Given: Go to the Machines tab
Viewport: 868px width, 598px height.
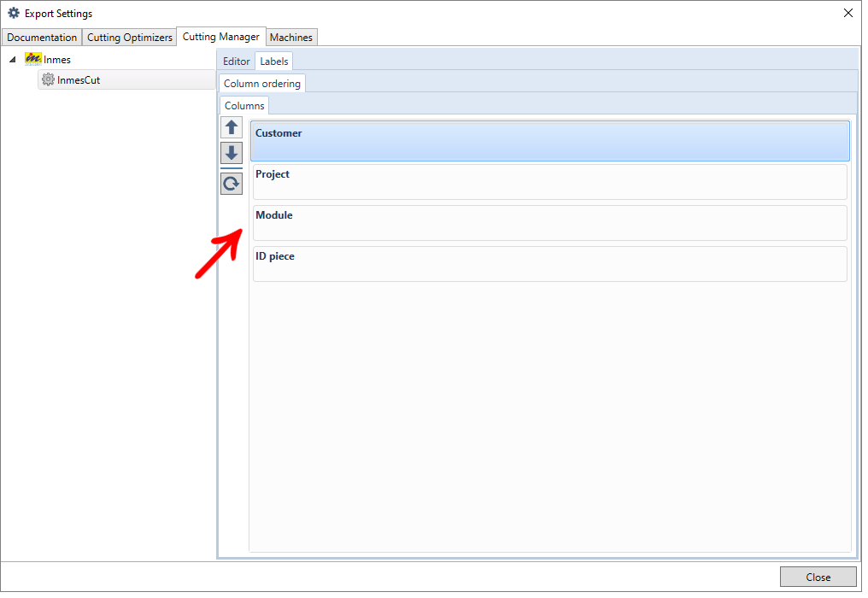Looking at the screenshot, I should click(x=291, y=37).
